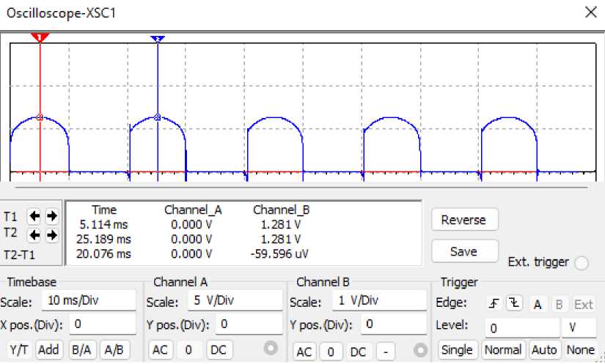Set trigger source to Ext
Screen dimensions: 605x364
584,304
